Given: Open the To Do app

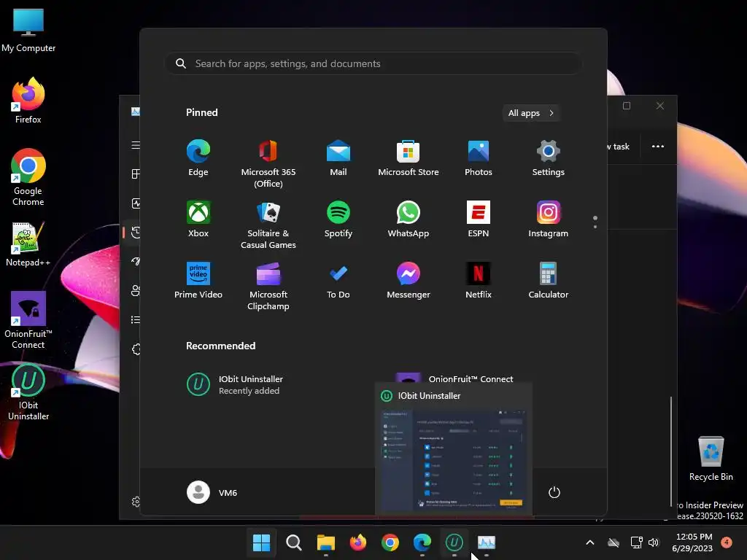Looking at the screenshot, I should [x=338, y=281].
